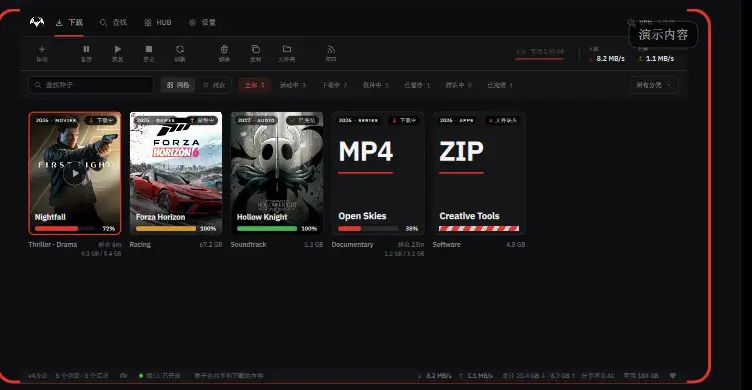Viewport: 752px width, 390px height.
Task: Click Open Skies 88% progress bar
Action: click(x=368, y=229)
